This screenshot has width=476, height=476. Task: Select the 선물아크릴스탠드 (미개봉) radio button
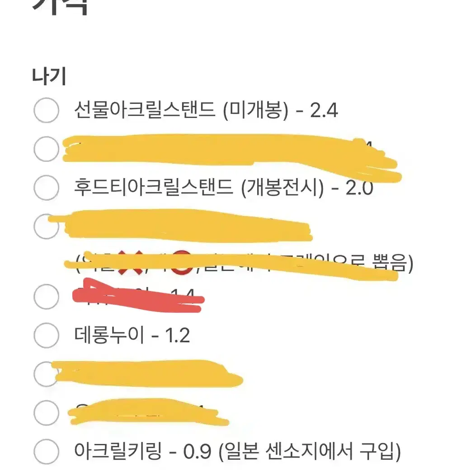pyautogui.click(x=46, y=110)
